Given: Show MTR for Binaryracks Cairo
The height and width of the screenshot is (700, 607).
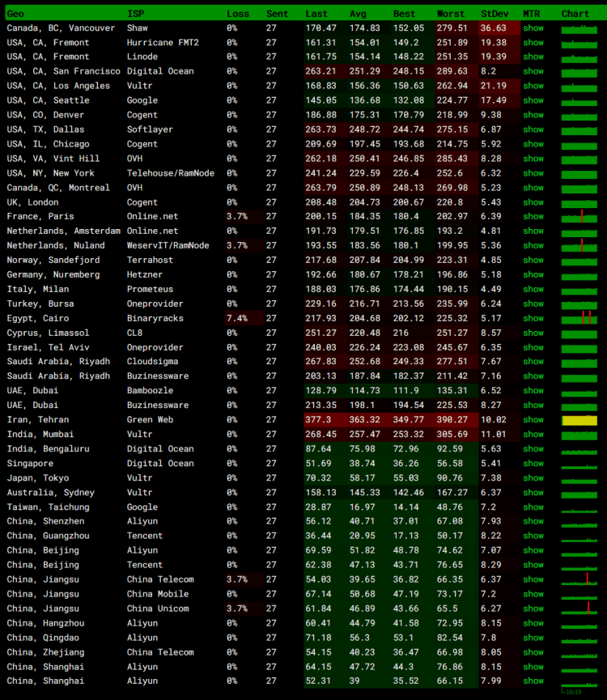Looking at the screenshot, I should [533, 319].
